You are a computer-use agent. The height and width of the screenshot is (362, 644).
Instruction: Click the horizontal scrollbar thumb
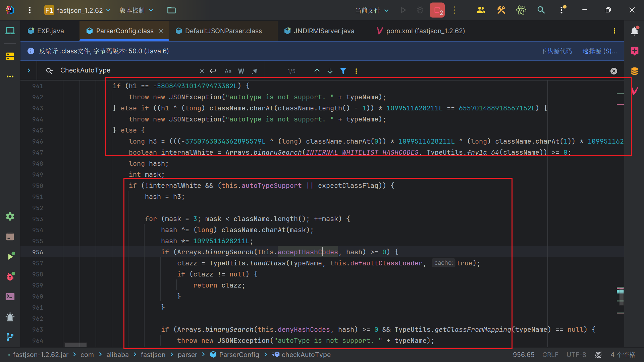click(x=75, y=345)
